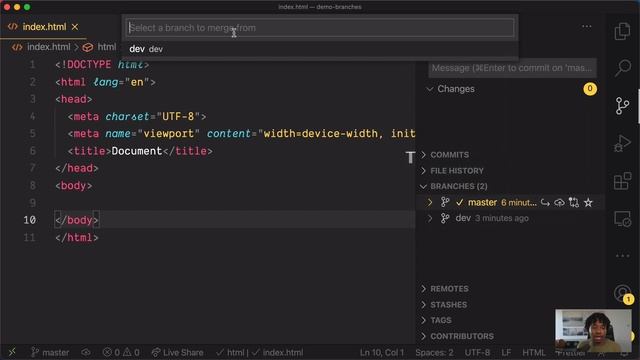640x360 pixels.
Task: Select the master branch entry
Action: pos(482,202)
